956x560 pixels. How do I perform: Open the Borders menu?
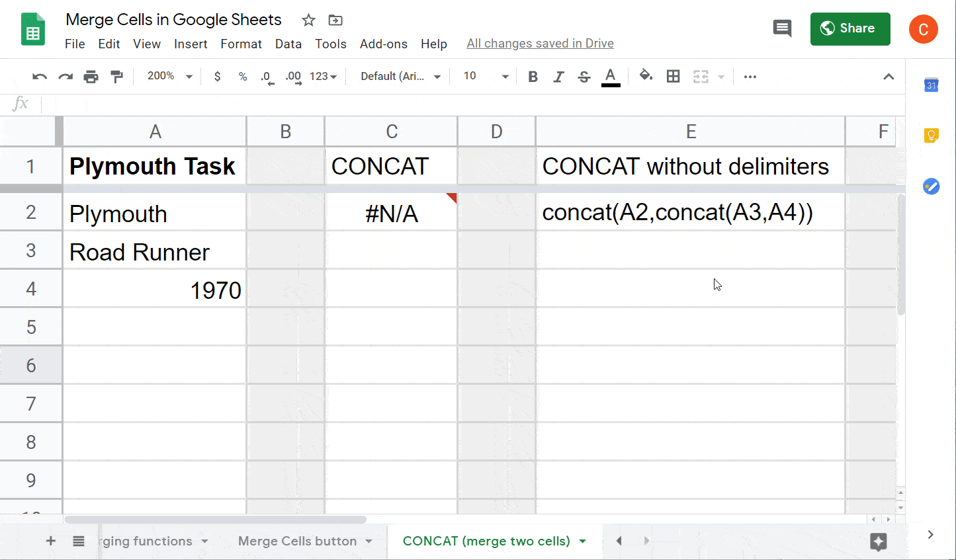[673, 76]
